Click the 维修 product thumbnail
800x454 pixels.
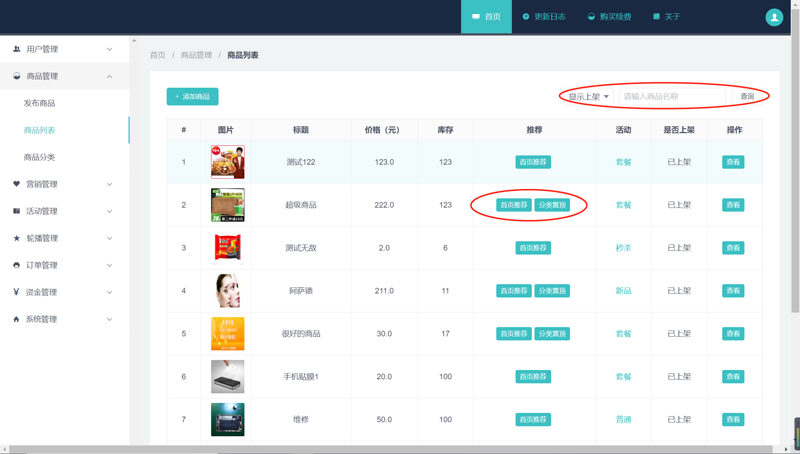point(228,419)
